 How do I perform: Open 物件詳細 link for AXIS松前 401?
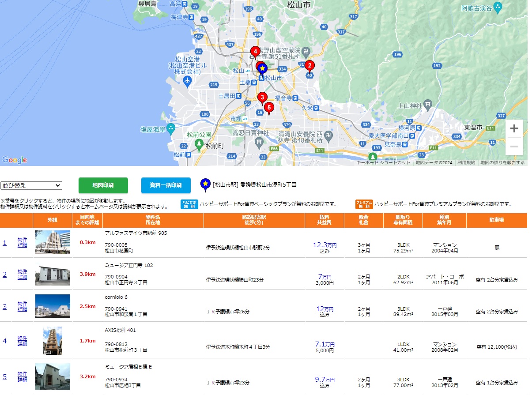click(22, 340)
